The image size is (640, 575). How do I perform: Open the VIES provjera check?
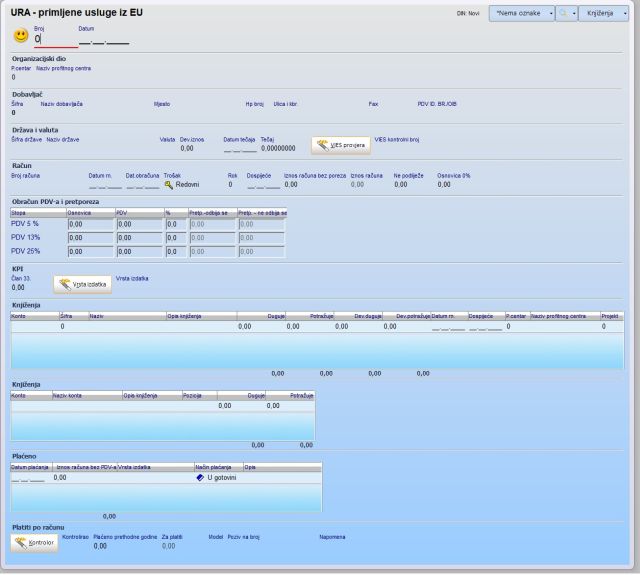(x=340, y=145)
